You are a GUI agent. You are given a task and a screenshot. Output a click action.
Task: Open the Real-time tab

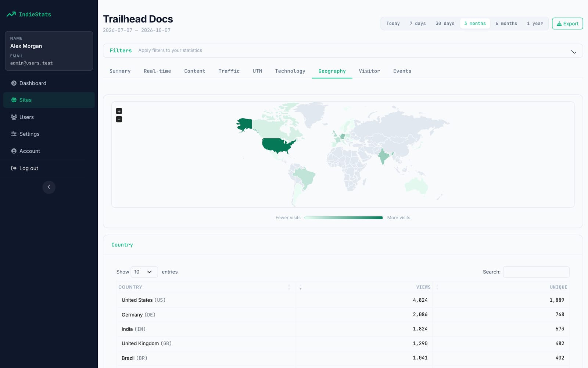(157, 71)
